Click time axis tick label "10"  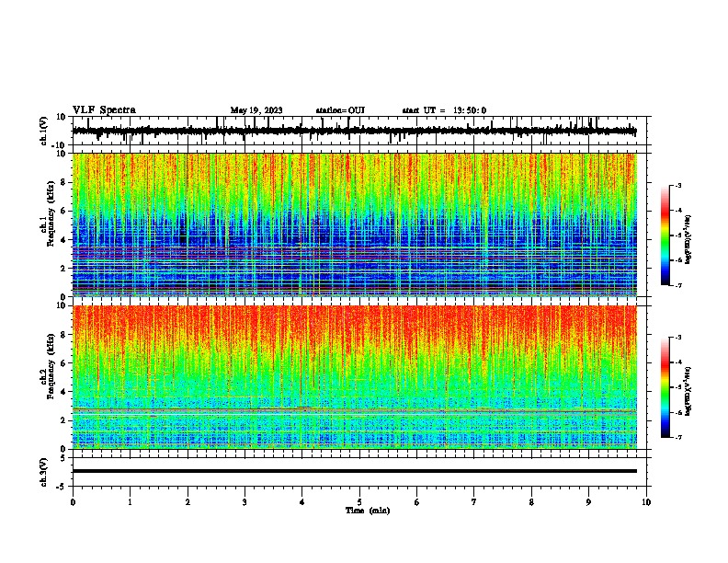[x=646, y=502]
